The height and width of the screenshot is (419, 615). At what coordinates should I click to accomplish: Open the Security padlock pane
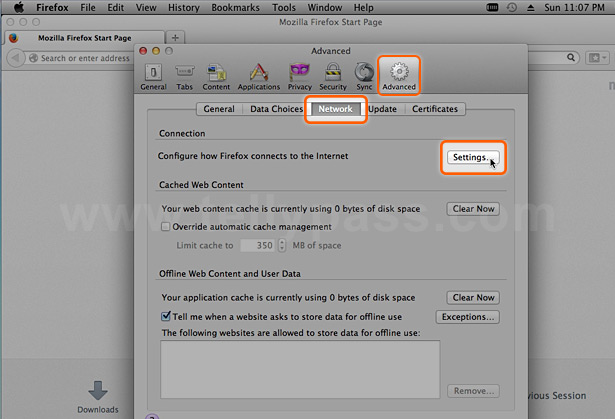click(x=333, y=77)
